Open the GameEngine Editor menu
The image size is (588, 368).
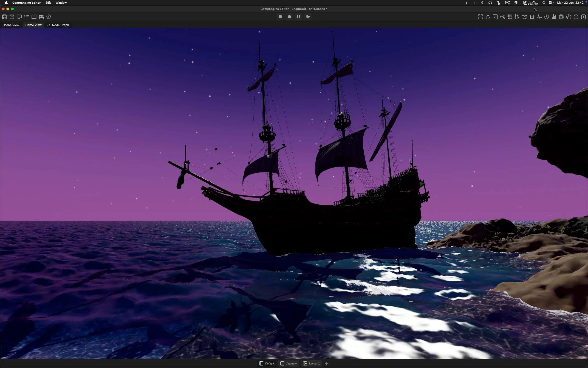[x=26, y=3]
